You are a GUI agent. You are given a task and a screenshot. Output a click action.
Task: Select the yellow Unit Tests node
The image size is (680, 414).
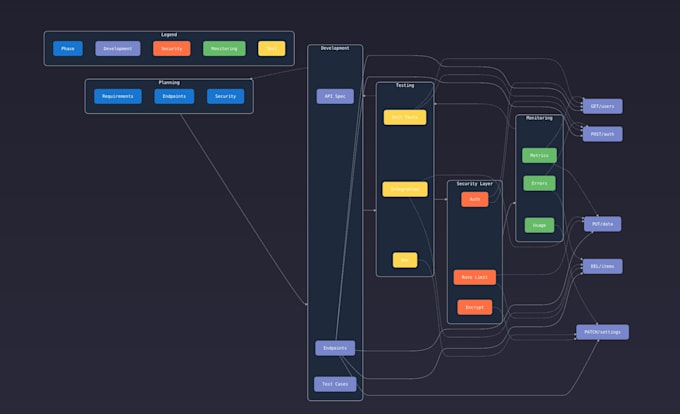pyautogui.click(x=405, y=117)
